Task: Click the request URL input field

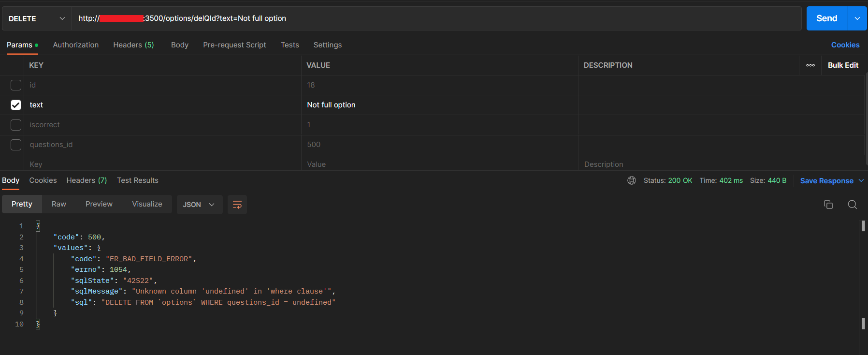Action: click(436, 18)
